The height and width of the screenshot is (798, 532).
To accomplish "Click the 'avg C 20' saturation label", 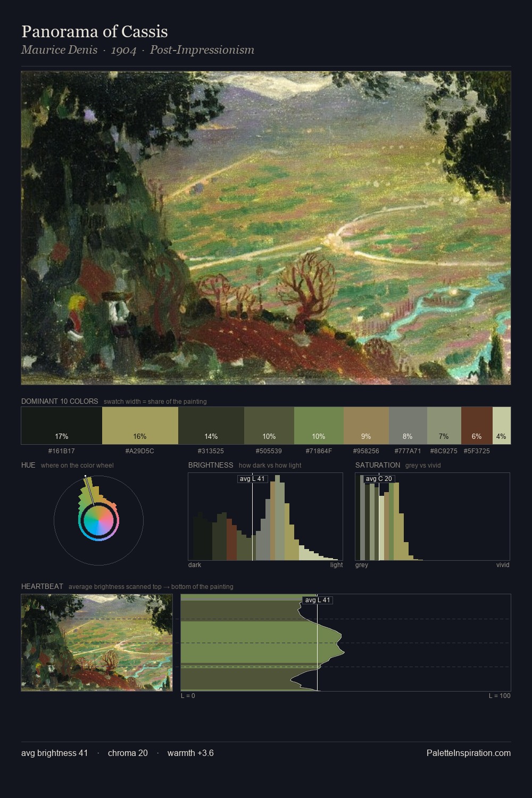I will click(x=379, y=479).
